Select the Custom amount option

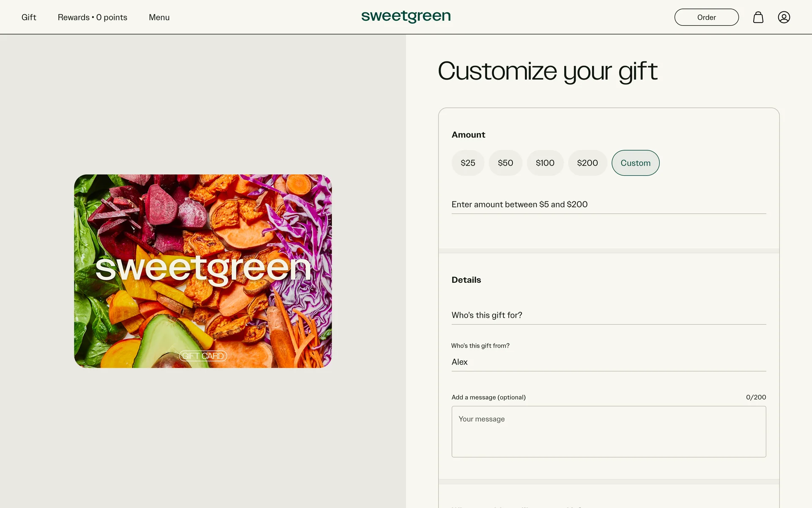[636, 163]
